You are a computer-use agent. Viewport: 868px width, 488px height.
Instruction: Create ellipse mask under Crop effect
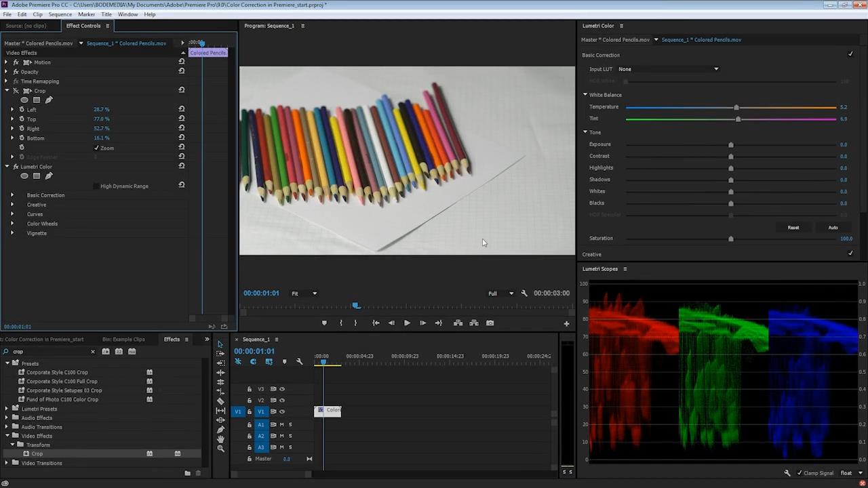[x=24, y=100]
